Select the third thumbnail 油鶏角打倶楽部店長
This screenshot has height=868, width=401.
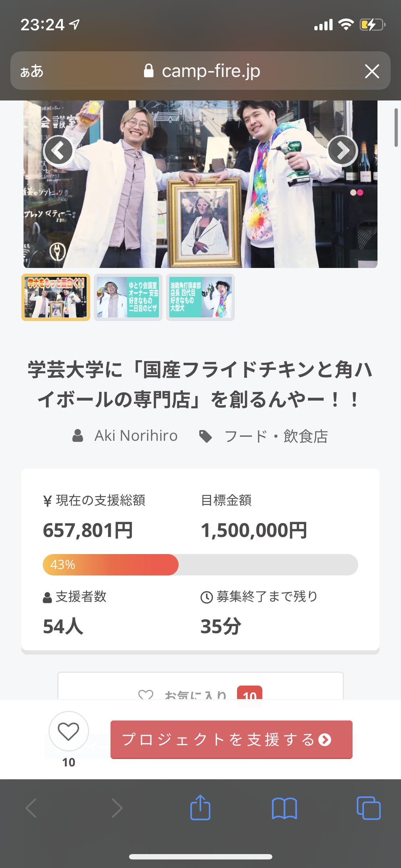click(x=200, y=298)
